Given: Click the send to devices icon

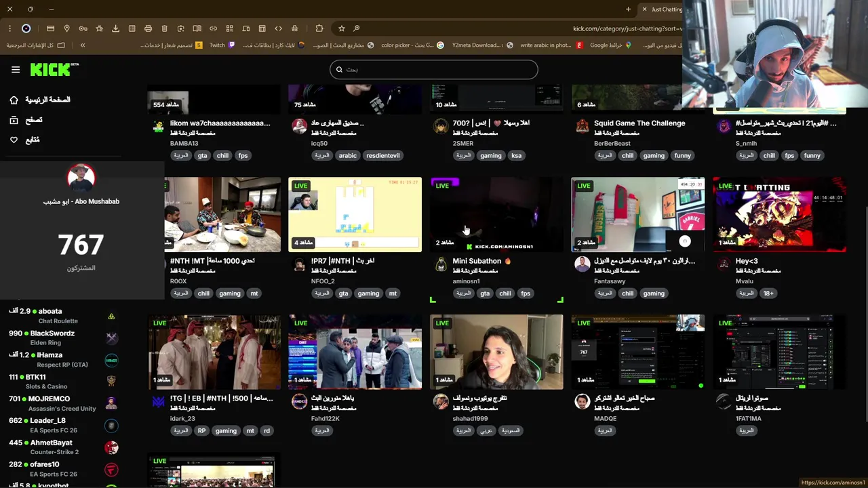Looking at the screenshot, I should pyautogui.click(x=245, y=28).
